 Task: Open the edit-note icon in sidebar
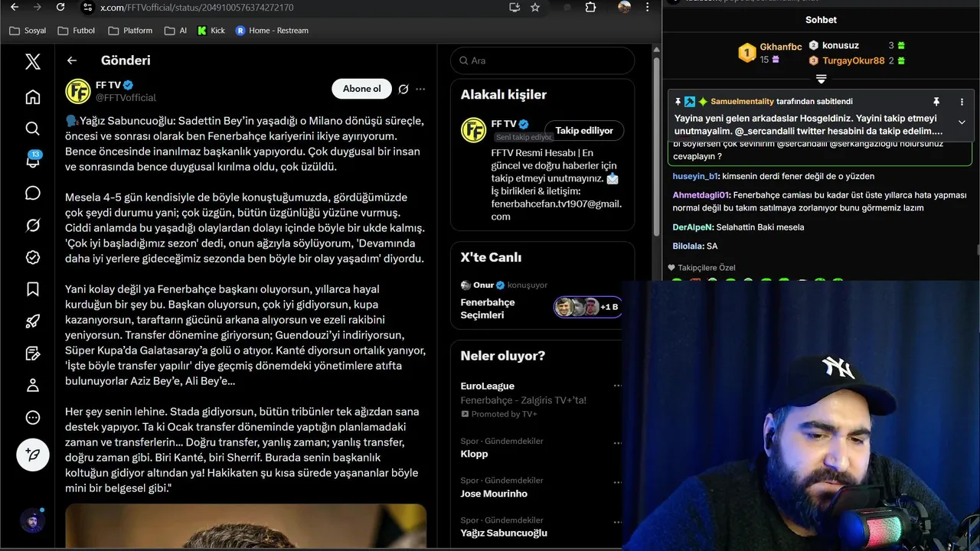pos(32,354)
